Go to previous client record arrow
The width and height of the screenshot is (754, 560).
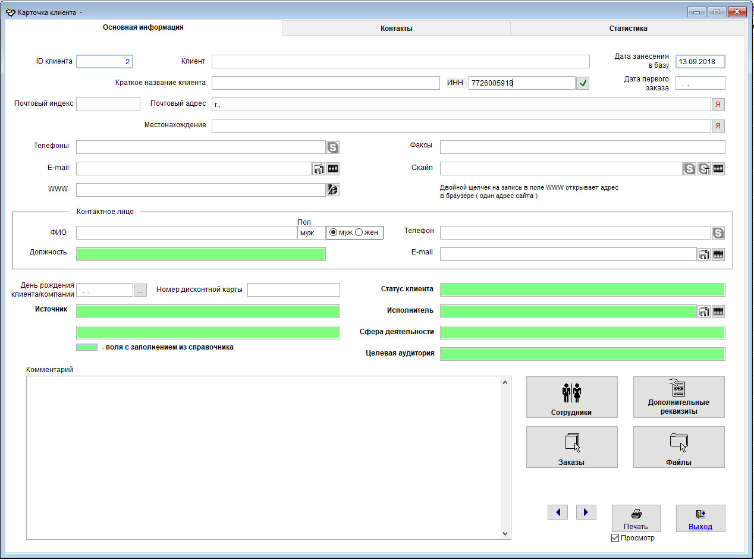[557, 512]
